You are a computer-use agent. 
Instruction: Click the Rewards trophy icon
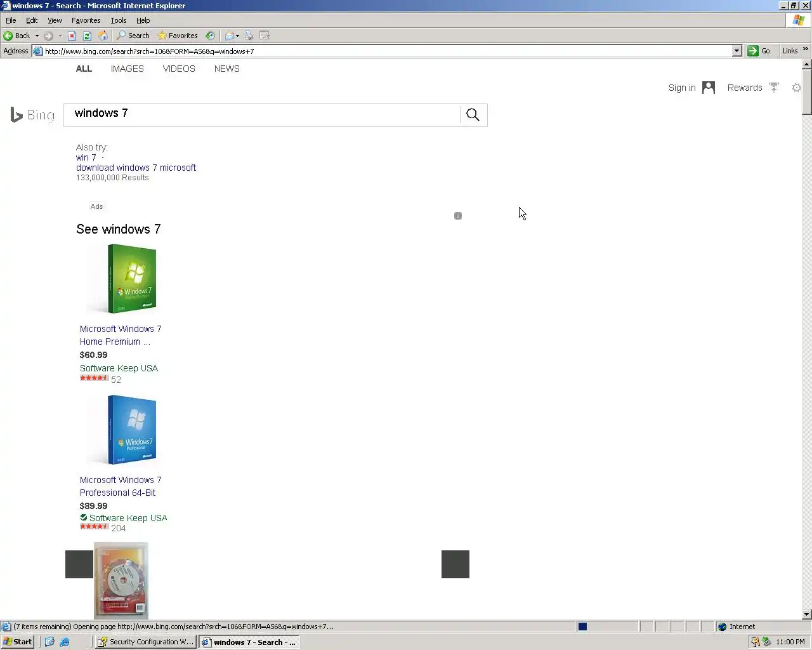point(773,88)
